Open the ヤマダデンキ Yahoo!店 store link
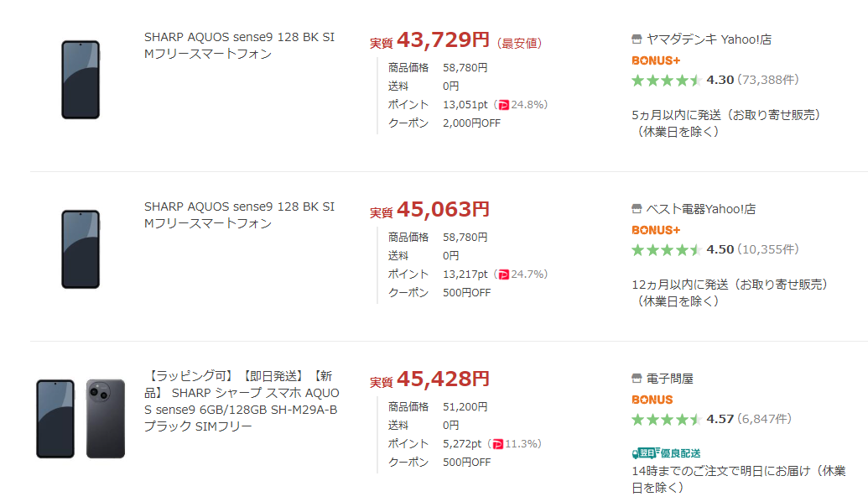The image size is (868, 502). (x=698, y=39)
